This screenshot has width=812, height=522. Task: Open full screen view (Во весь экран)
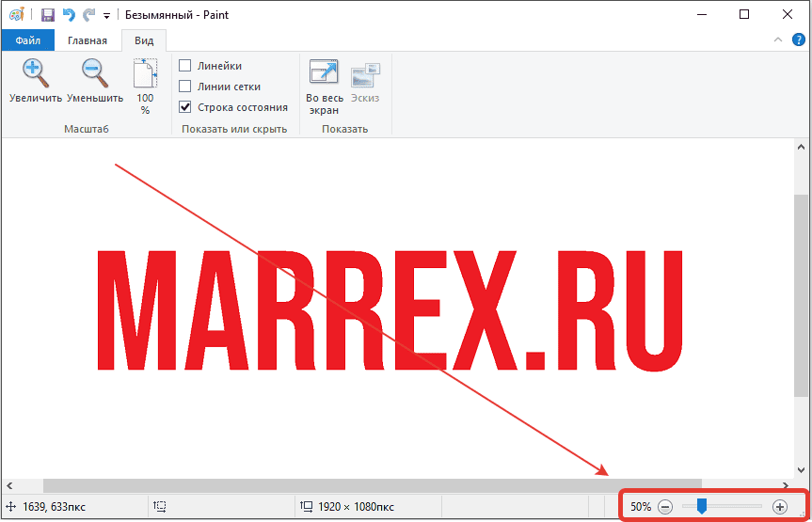(324, 72)
